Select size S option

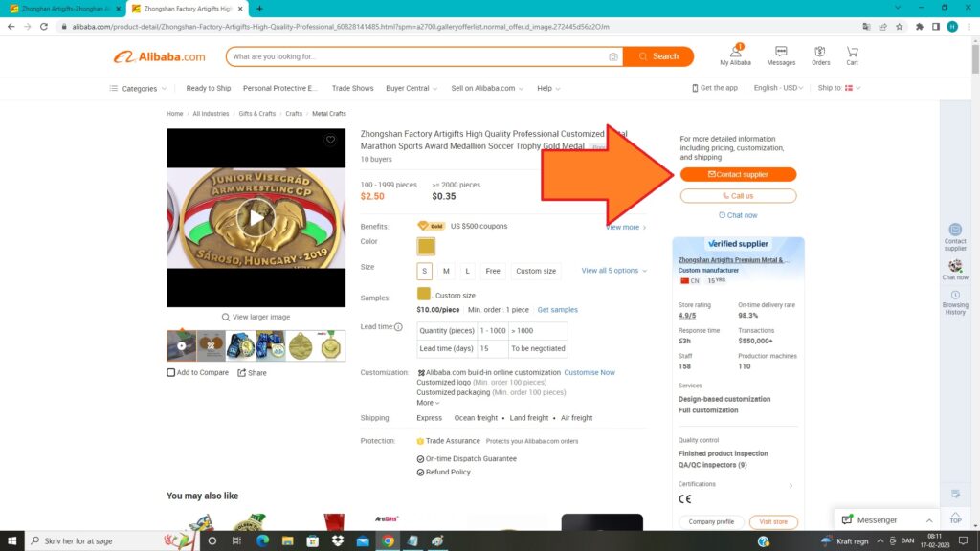pyautogui.click(x=425, y=271)
